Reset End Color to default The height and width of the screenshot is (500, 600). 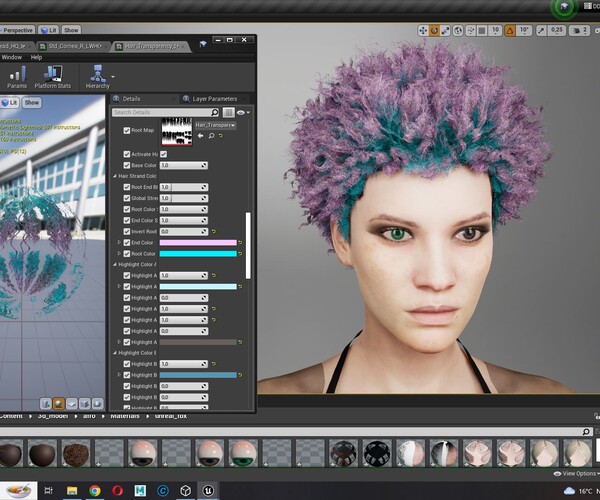(240, 243)
